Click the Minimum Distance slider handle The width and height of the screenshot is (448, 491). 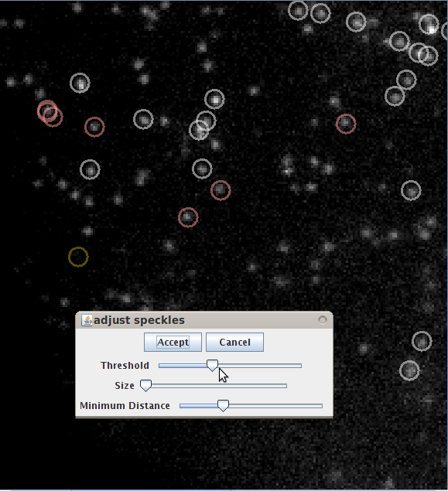click(x=223, y=405)
